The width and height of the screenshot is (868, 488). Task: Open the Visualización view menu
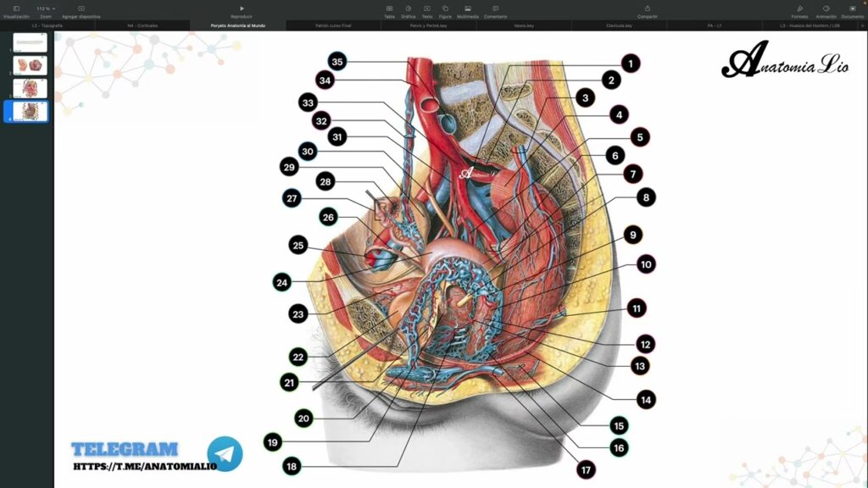pyautogui.click(x=16, y=8)
